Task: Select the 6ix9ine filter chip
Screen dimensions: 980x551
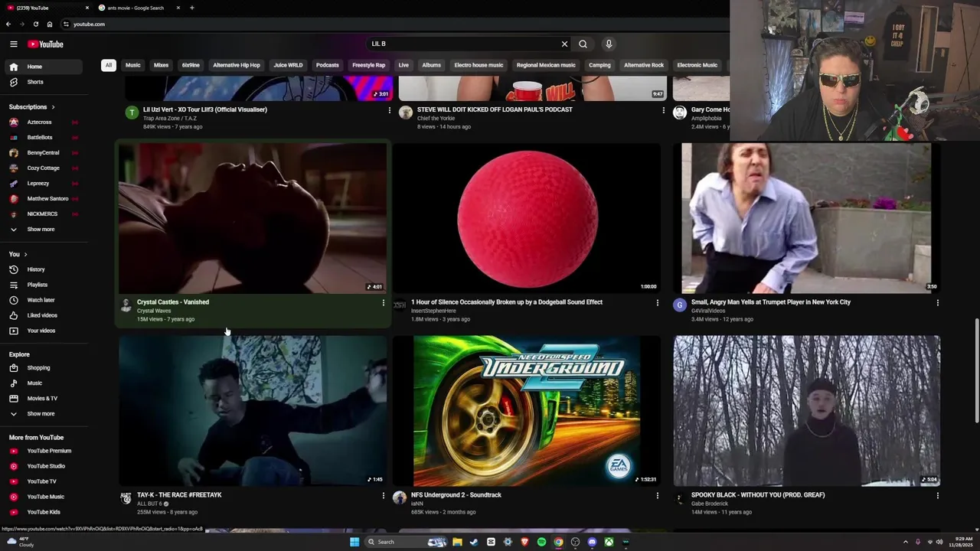Action: [191, 65]
